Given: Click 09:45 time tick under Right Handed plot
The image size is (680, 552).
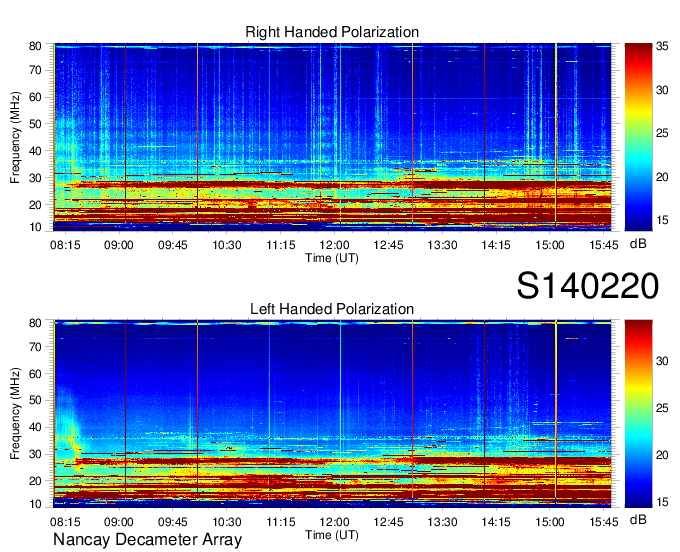Looking at the screenshot, I should [173, 245].
